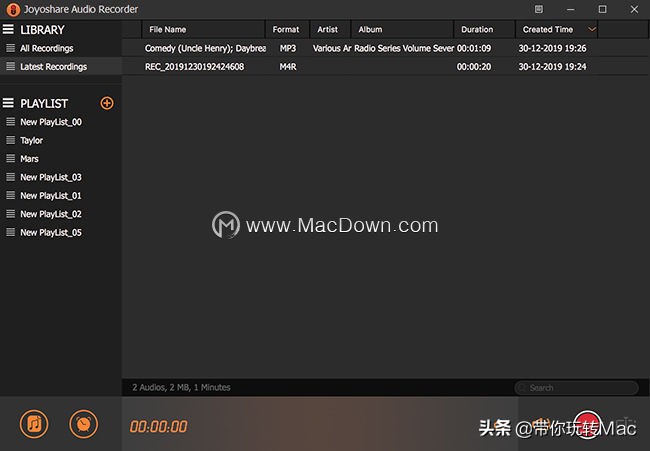Click the 30-12-2019 19:26 created time
Viewport: 650px width, 451px height.
tap(552, 48)
